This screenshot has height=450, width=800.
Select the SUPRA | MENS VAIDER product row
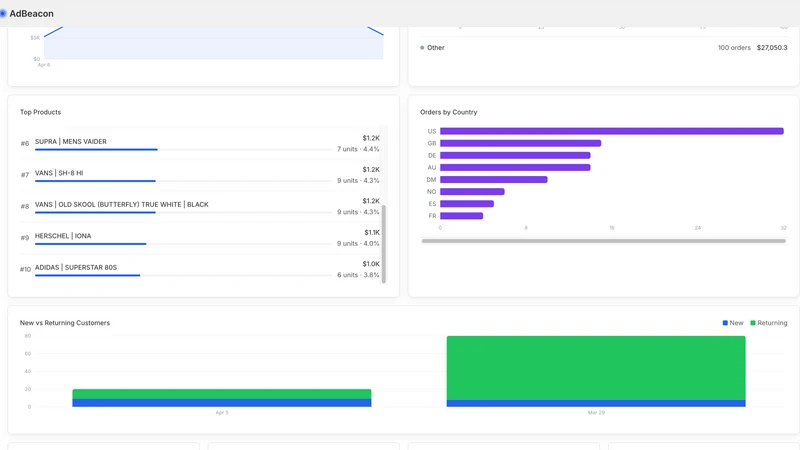click(200, 143)
